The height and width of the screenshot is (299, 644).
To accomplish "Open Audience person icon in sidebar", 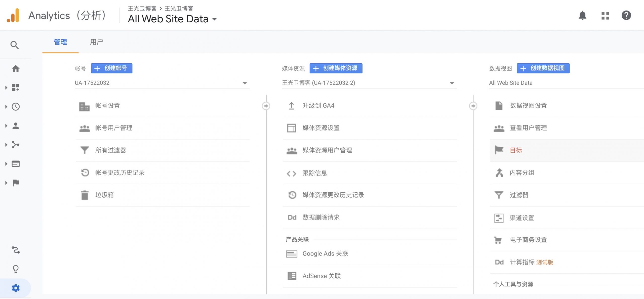I will tap(16, 126).
